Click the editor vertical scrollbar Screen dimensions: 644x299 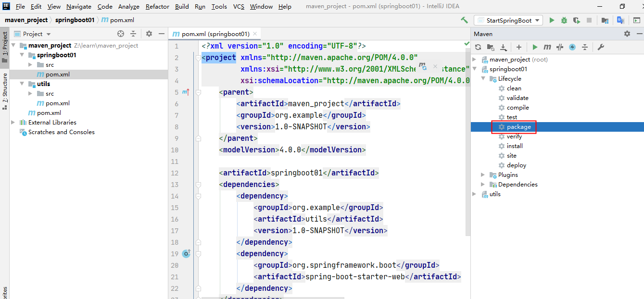coord(468,142)
